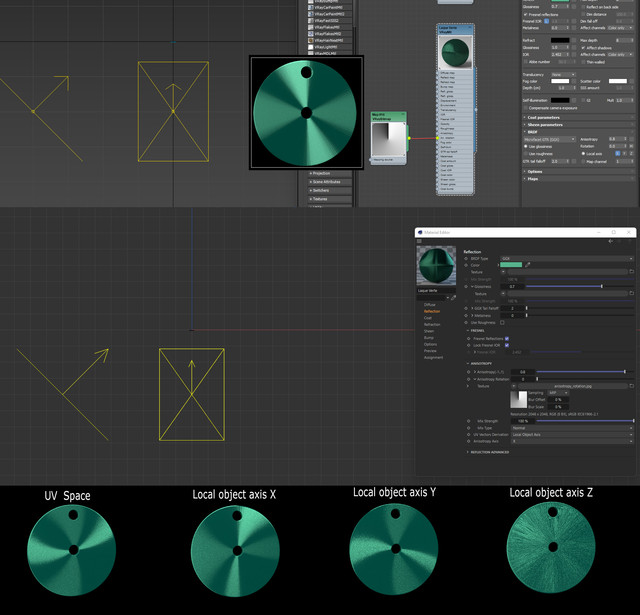Click the black Refract color swatch
Screen dimensions: 640x615
560,40
